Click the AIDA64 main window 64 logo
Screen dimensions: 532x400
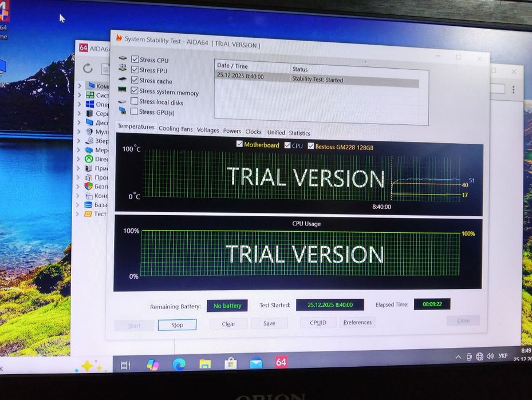tap(84, 48)
